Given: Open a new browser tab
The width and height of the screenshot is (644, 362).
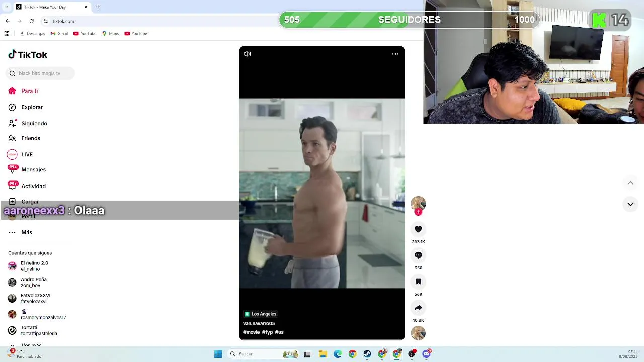Looking at the screenshot, I should coord(98,7).
